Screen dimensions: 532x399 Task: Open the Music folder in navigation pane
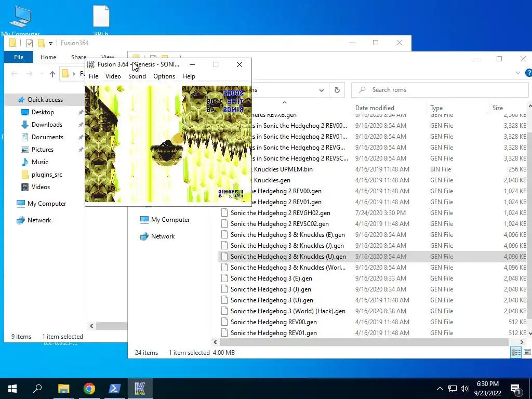pyautogui.click(x=39, y=162)
